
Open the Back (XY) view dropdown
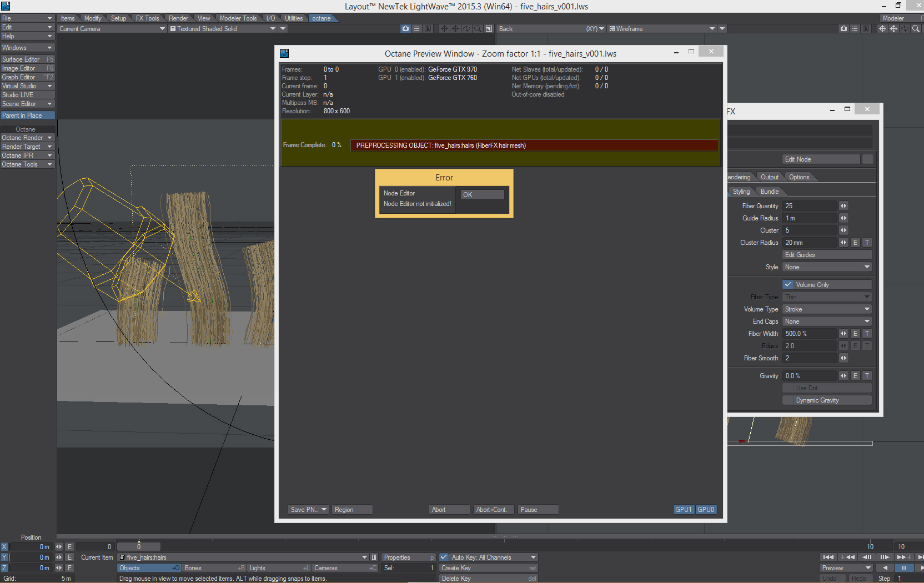[x=551, y=29]
